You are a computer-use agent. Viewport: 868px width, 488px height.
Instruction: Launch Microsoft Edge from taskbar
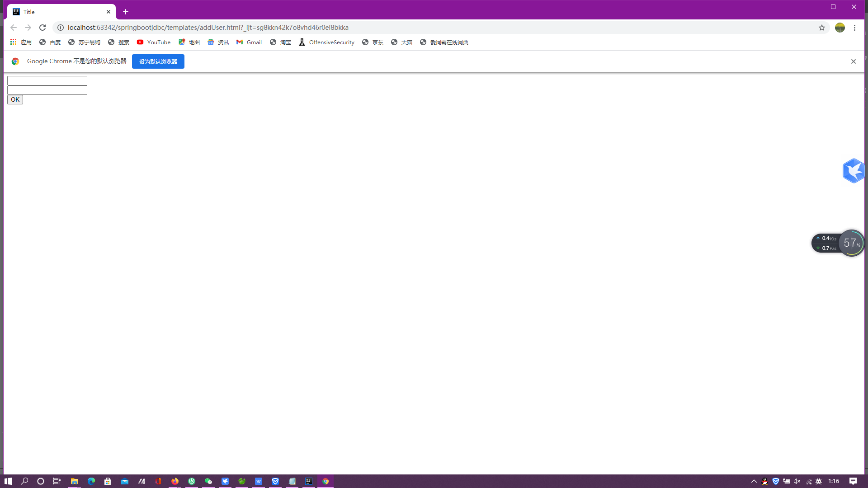pyautogui.click(x=91, y=481)
